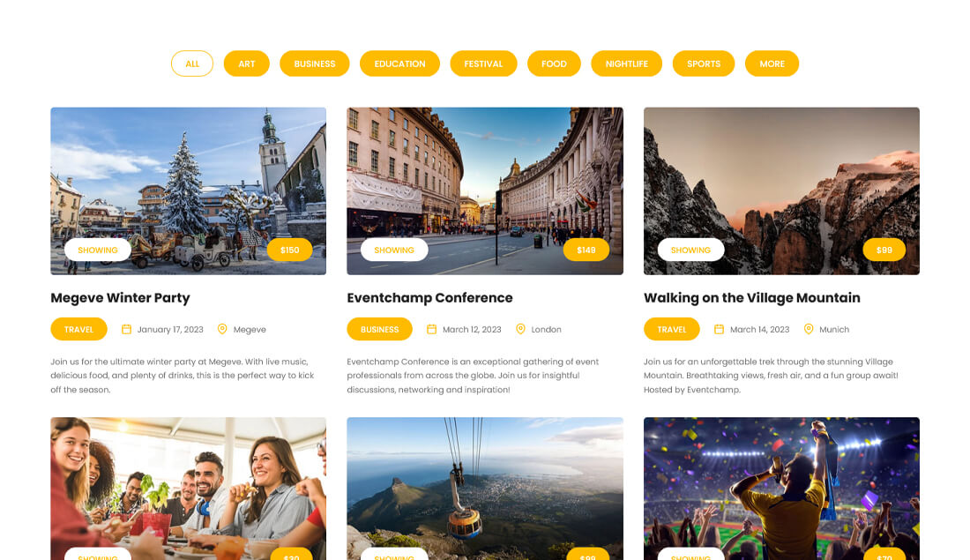Click location pin icon next to Munich
970x560 pixels.
click(808, 329)
